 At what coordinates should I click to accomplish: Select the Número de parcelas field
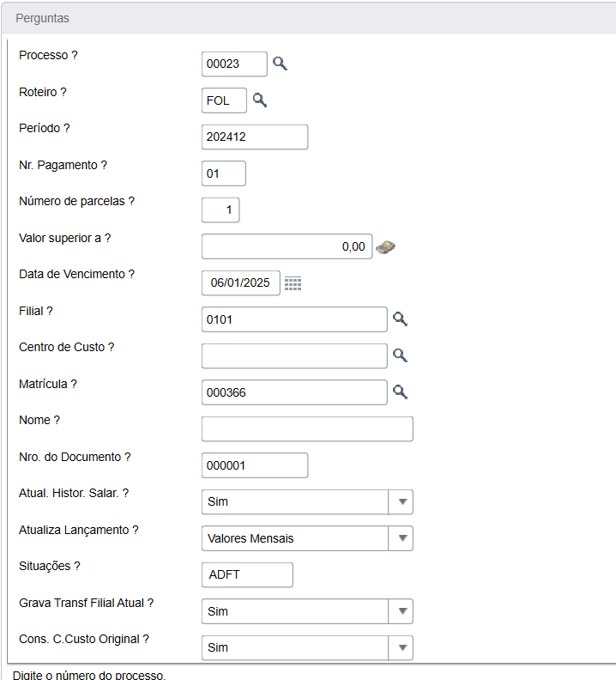coord(220,209)
